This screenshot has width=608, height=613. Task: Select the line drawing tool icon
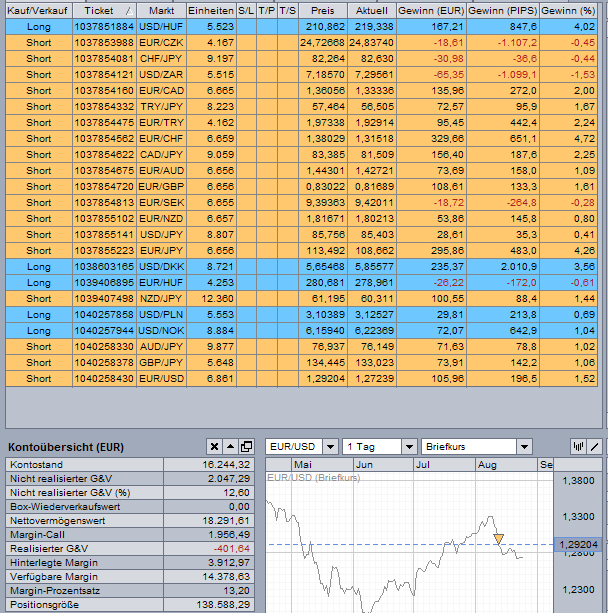coord(595,447)
